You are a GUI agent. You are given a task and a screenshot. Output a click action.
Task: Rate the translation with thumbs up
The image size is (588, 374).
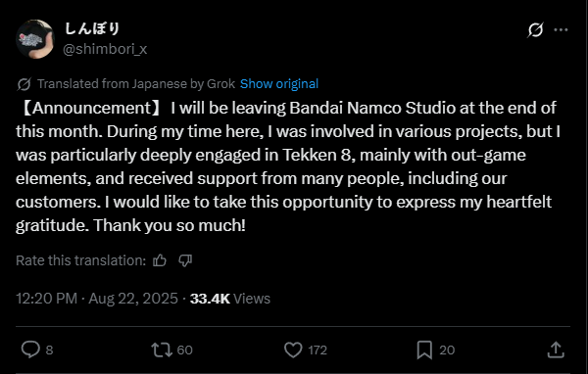pyautogui.click(x=160, y=260)
